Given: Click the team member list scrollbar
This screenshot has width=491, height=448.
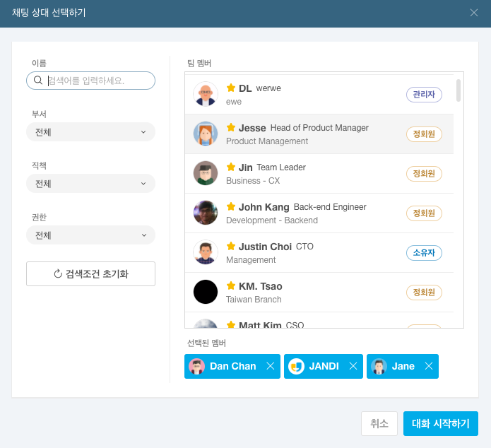Looking at the screenshot, I should coord(459,90).
